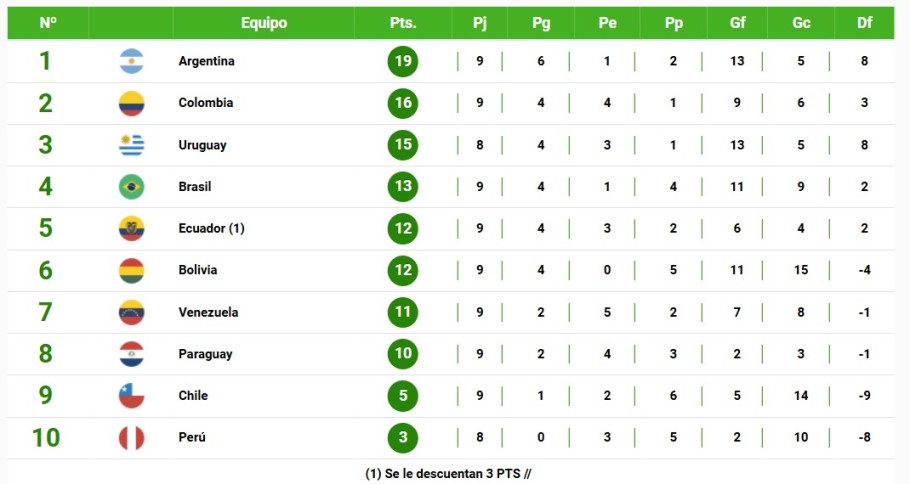This screenshot has width=910, height=484.
Task: Click the Colombia flag icon
Action: click(132, 103)
